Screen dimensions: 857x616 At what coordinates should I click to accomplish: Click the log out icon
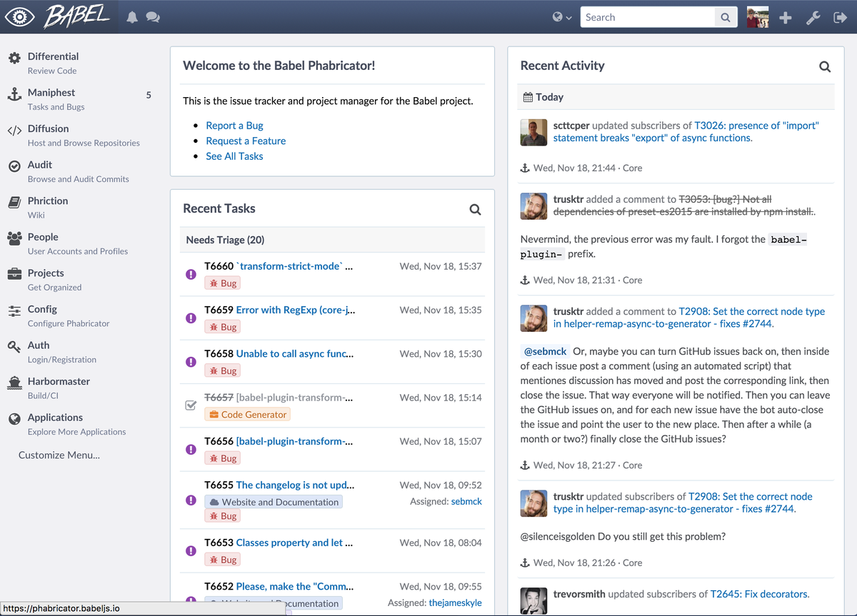pos(840,18)
